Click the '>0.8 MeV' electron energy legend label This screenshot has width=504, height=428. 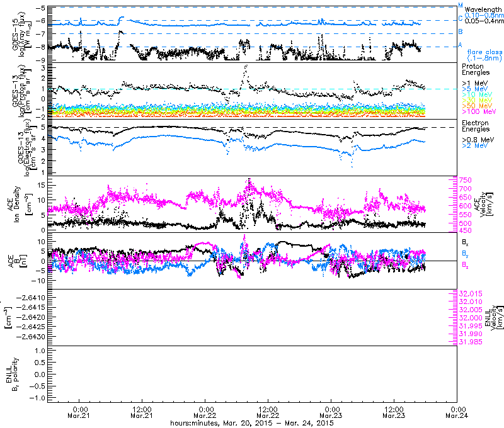[478, 140]
